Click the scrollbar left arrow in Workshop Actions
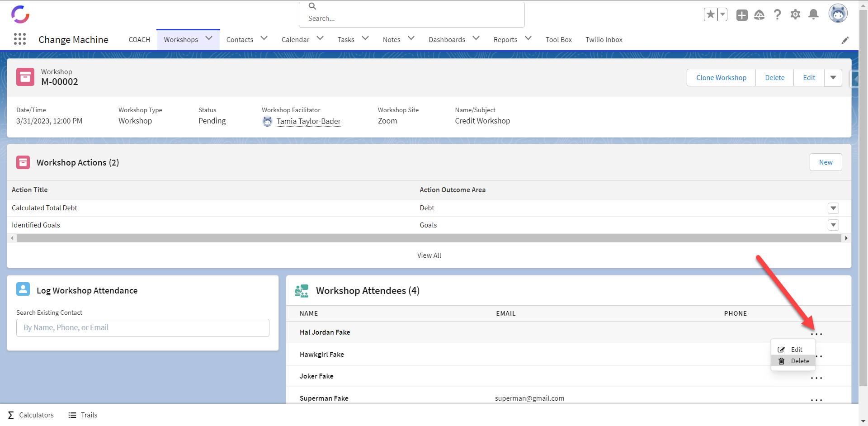This screenshot has height=426, width=868. [12, 238]
